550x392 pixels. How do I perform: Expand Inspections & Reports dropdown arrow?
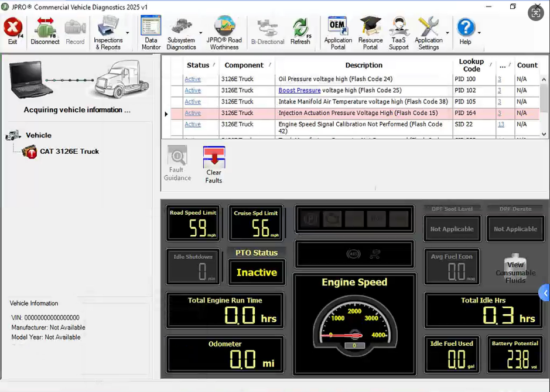click(128, 33)
